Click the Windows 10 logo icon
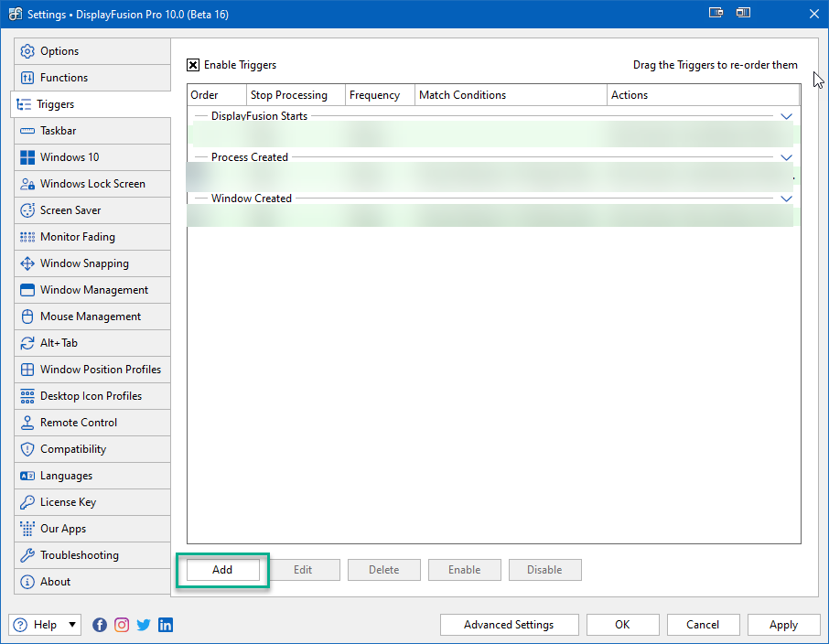829x644 pixels. click(27, 157)
